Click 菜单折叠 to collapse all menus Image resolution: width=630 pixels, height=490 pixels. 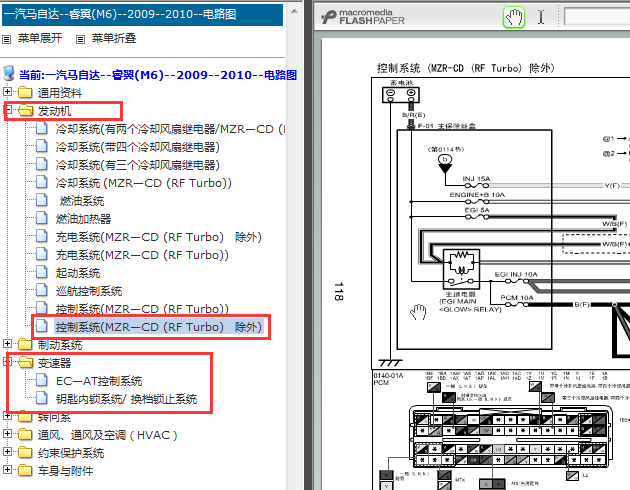(114, 38)
